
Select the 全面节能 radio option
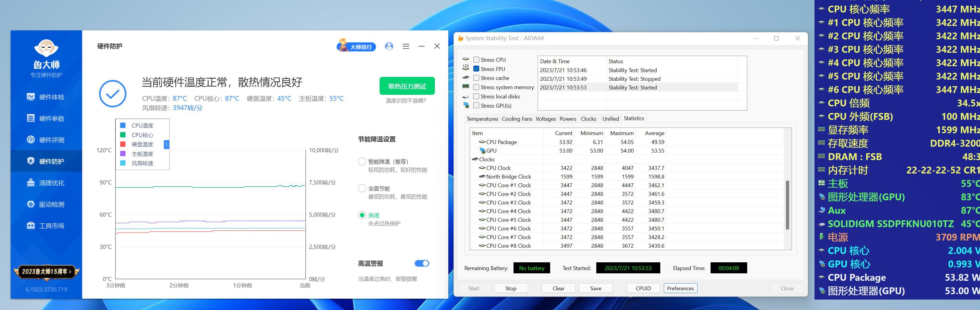(362, 188)
